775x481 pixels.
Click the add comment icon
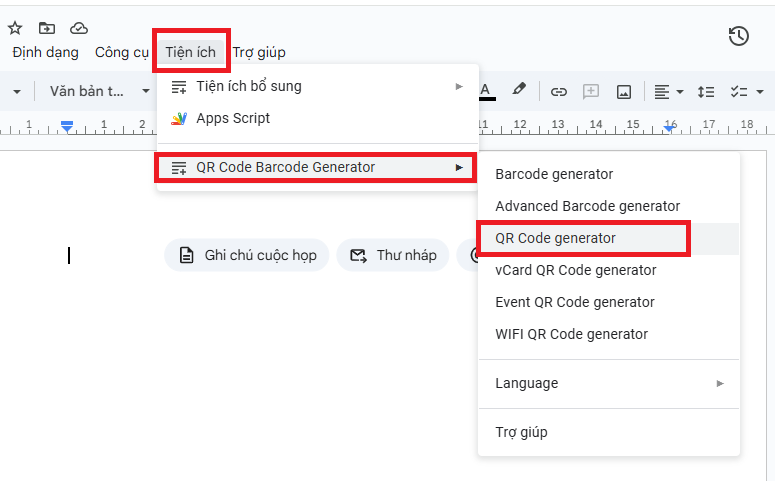click(x=591, y=91)
